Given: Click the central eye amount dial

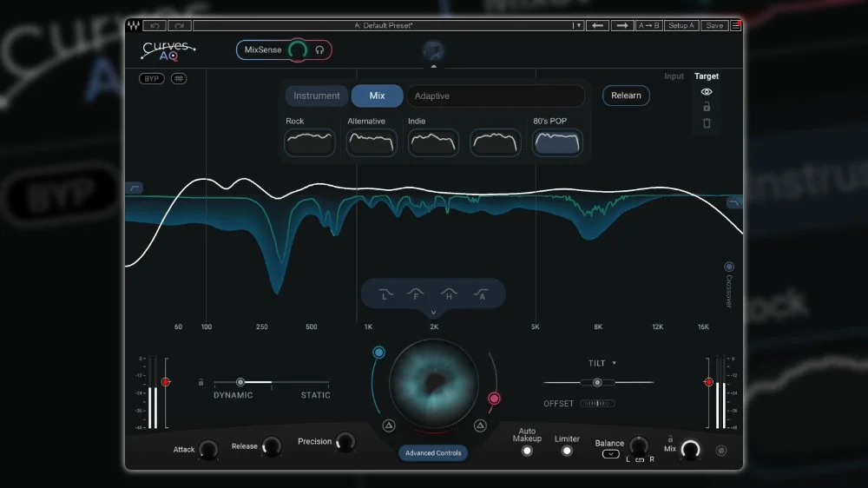Looking at the screenshot, I should tap(433, 383).
